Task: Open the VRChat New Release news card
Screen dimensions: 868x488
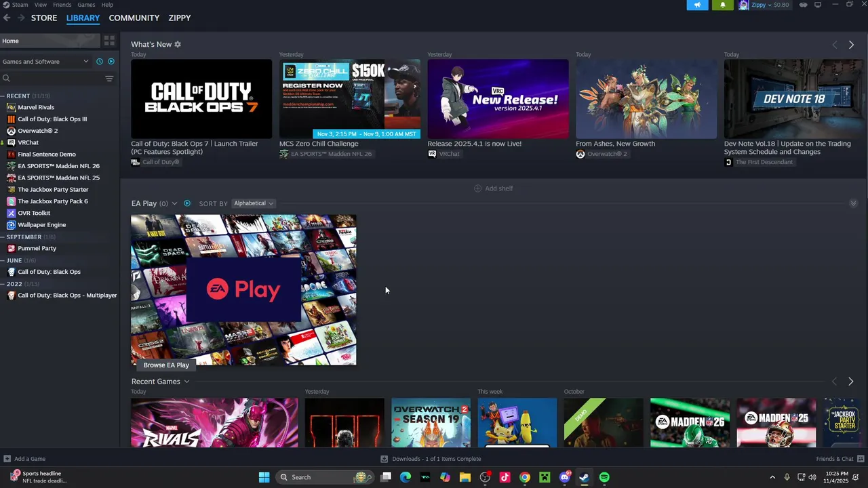Action: 498,99
